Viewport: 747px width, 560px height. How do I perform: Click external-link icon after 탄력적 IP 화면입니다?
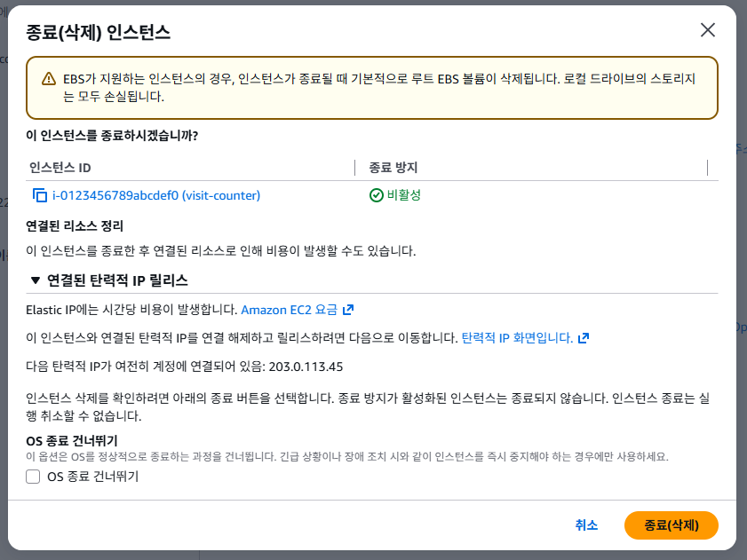pos(584,338)
